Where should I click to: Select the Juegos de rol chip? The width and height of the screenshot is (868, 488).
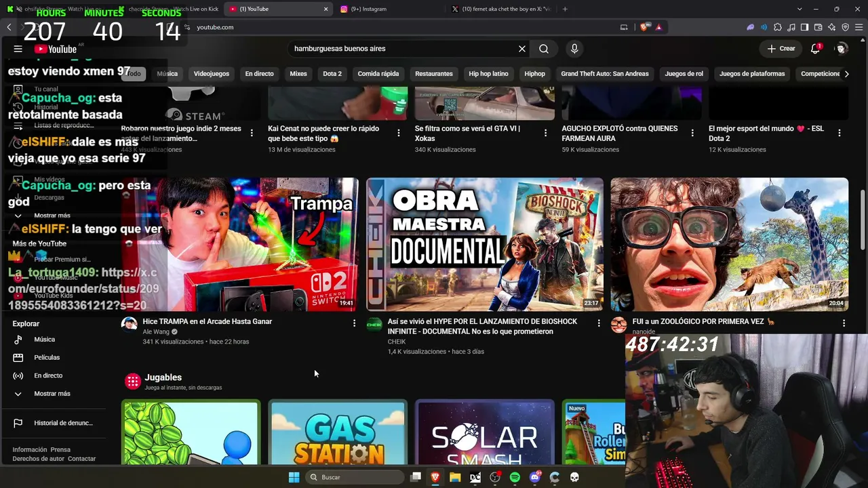(x=684, y=74)
